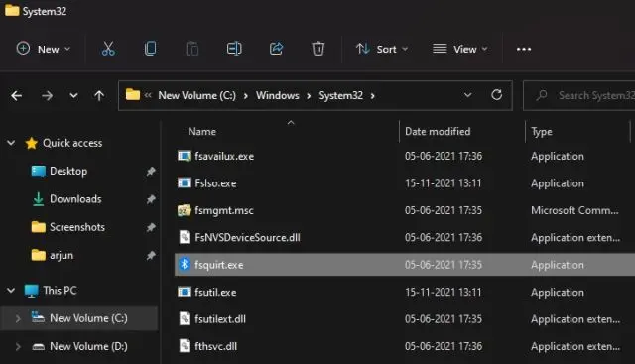Sort by Date modified column header
Viewport: 635px width, 364px height.
click(x=438, y=132)
